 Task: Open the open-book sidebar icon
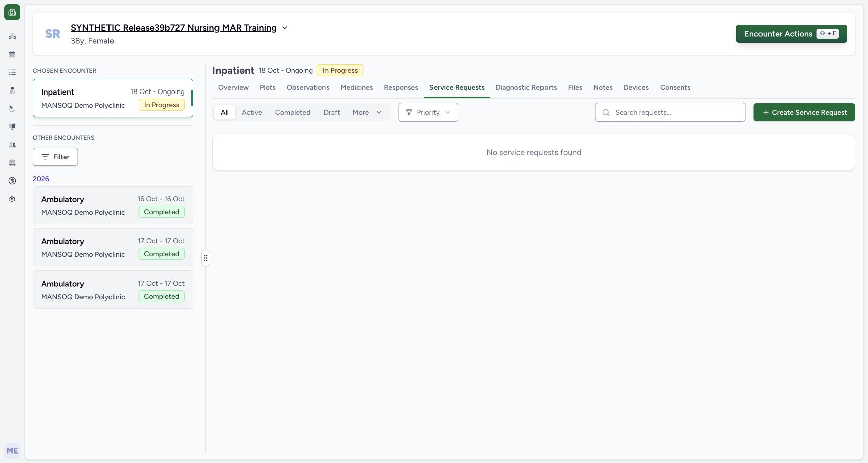(12, 127)
